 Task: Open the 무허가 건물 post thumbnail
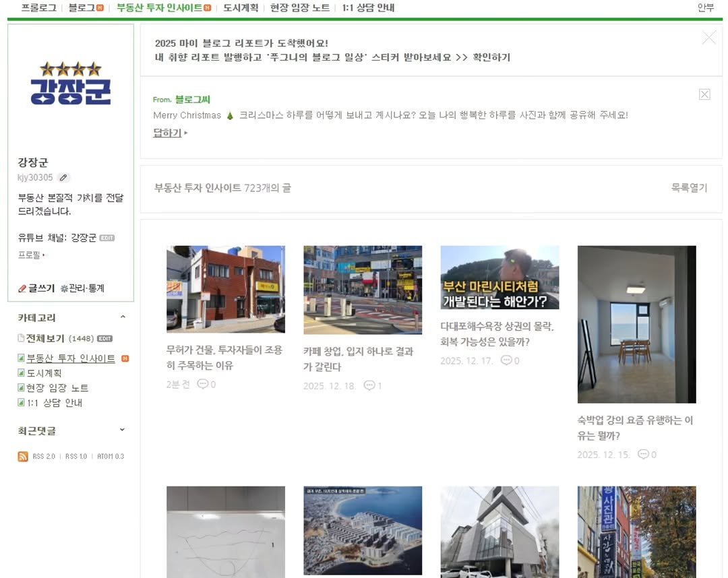226,289
